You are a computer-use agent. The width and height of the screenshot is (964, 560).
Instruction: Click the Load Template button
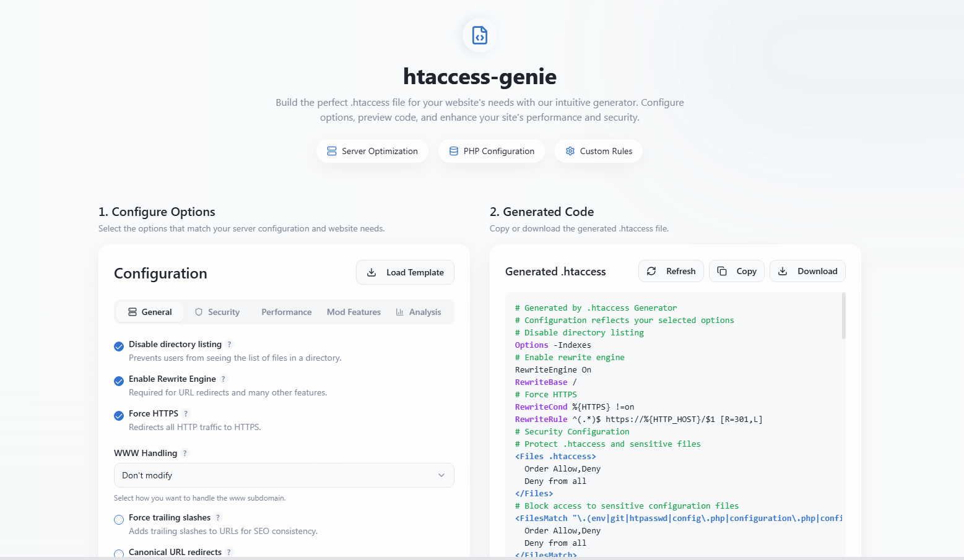[x=405, y=272]
